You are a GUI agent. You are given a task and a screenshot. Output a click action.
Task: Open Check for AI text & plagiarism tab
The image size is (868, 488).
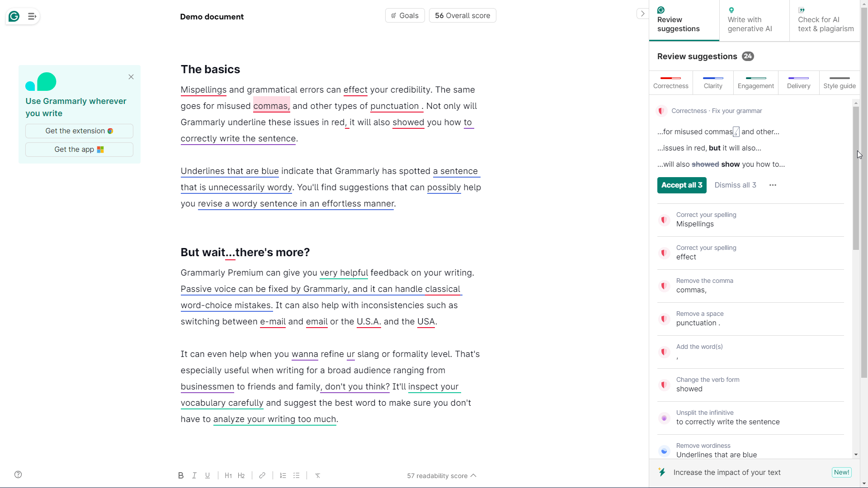point(825,20)
